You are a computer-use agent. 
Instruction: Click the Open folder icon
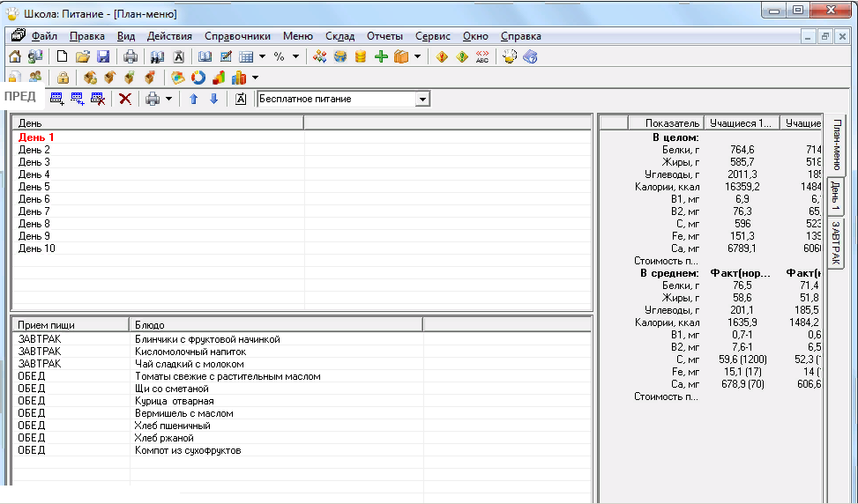83,56
